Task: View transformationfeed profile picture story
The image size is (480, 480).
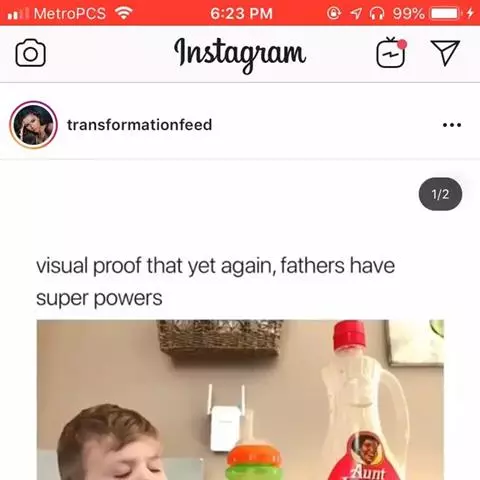Action: click(x=33, y=125)
